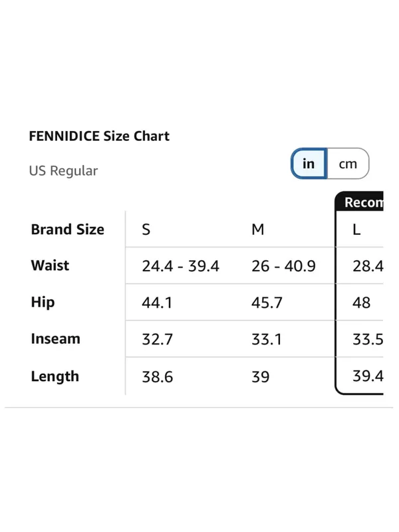Image resolution: width=399 pixels, height=532 pixels.
Task: Switch units to cm
Action: pyautogui.click(x=348, y=164)
